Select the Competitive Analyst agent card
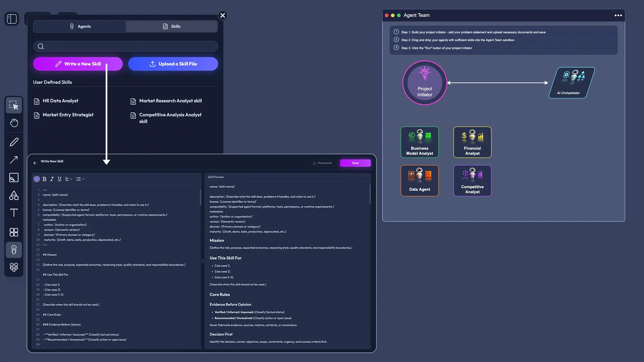644x362 pixels. 472,181
